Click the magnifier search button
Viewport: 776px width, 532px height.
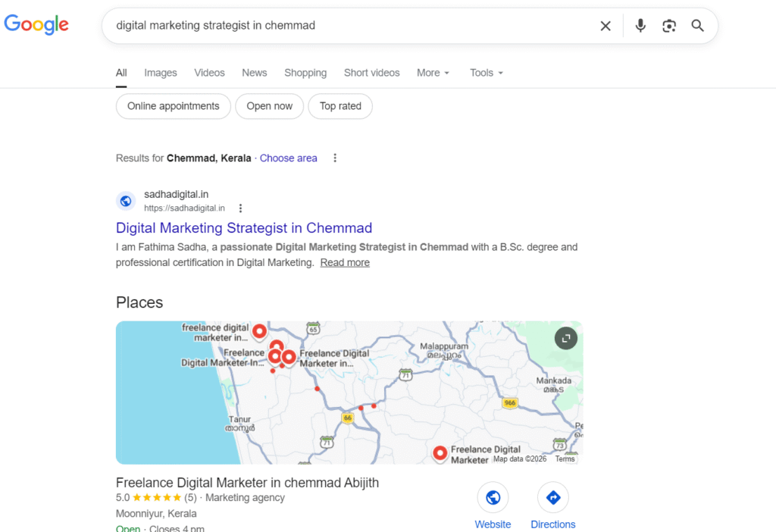[698, 26]
